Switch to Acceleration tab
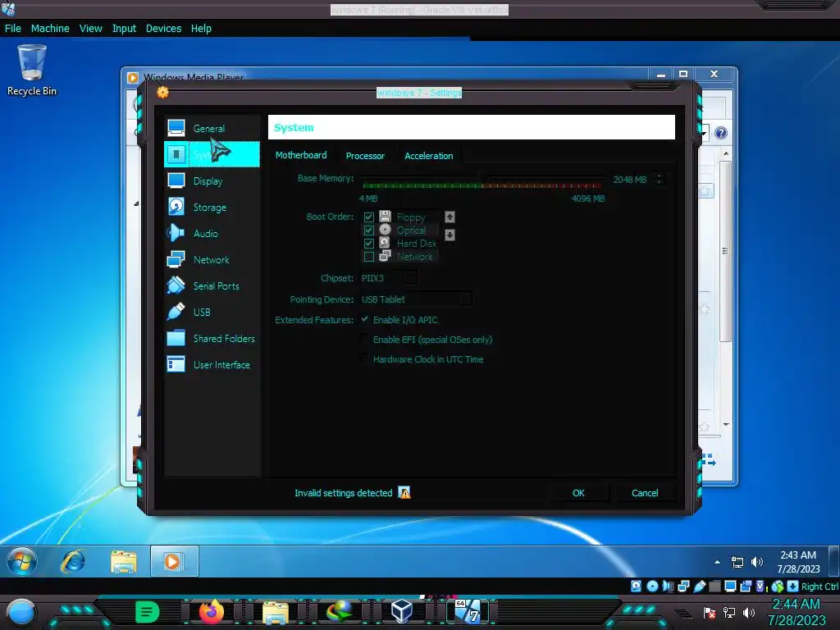The height and width of the screenshot is (630, 840). (x=428, y=155)
